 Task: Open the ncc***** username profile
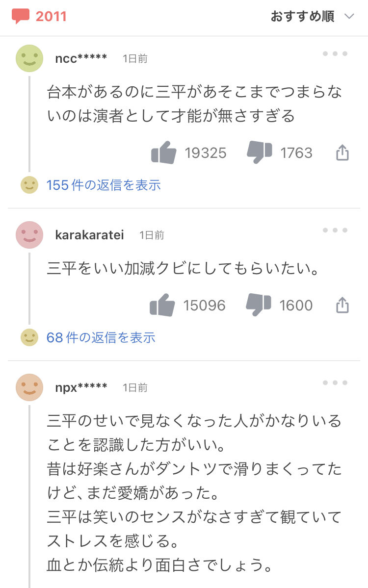[x=81, y=58]
